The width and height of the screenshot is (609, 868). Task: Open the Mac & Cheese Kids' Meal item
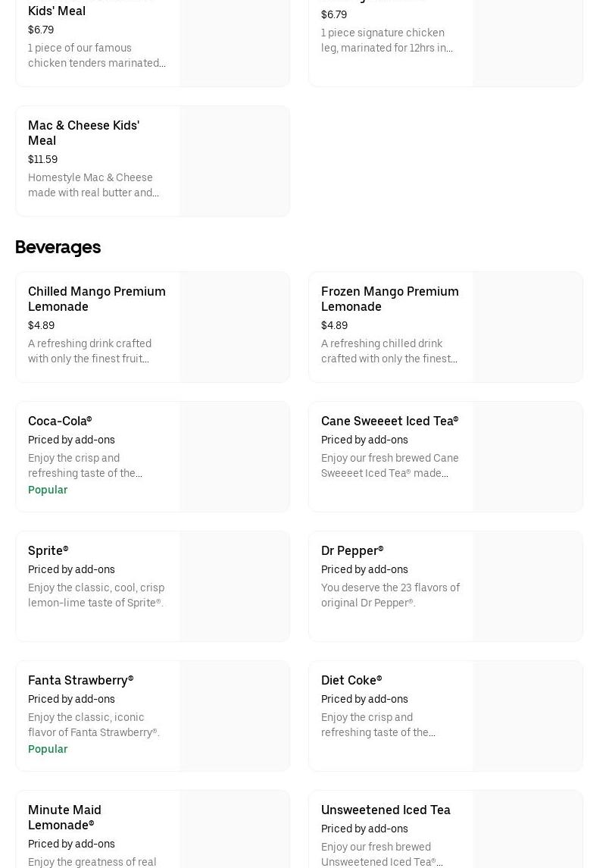tap(83, 133)
